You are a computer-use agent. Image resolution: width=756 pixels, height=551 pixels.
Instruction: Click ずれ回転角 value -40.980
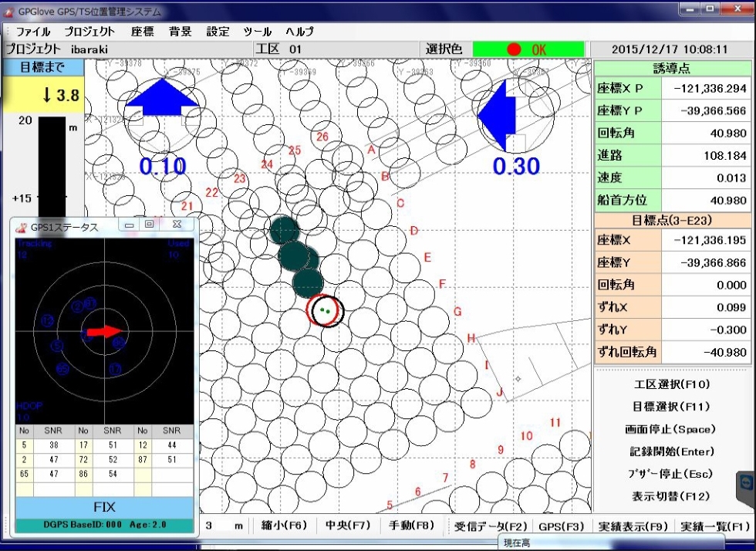tap(707, 352)
